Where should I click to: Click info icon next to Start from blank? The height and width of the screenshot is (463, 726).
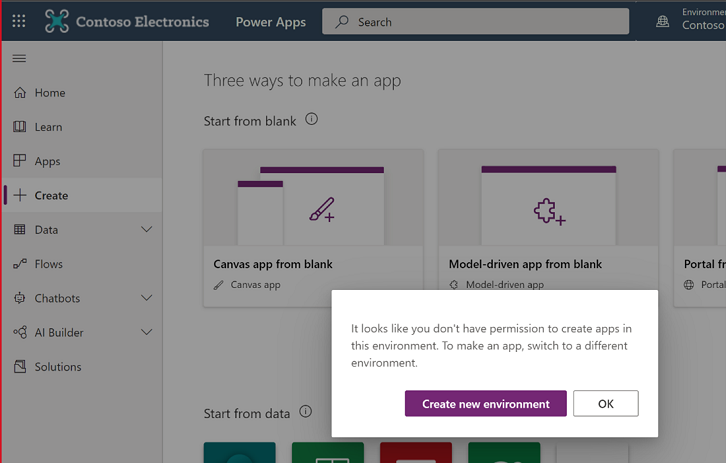[x=311, y=119]
